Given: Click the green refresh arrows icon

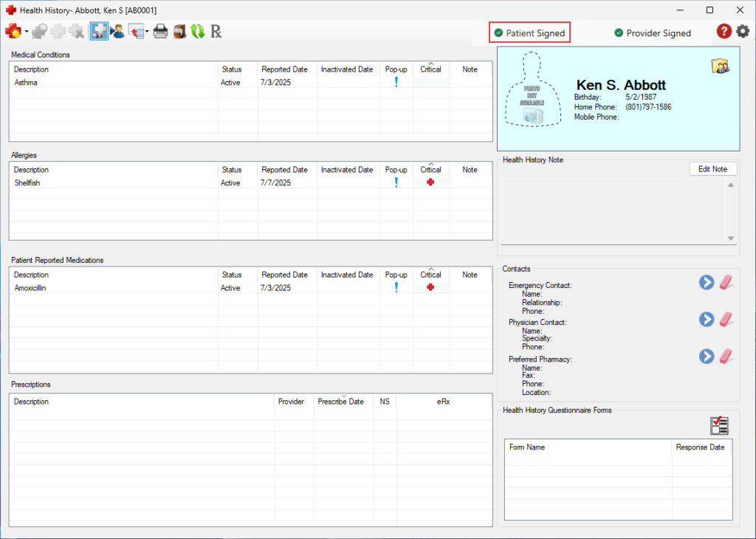Looking at the screenshot, I should 197,32.
